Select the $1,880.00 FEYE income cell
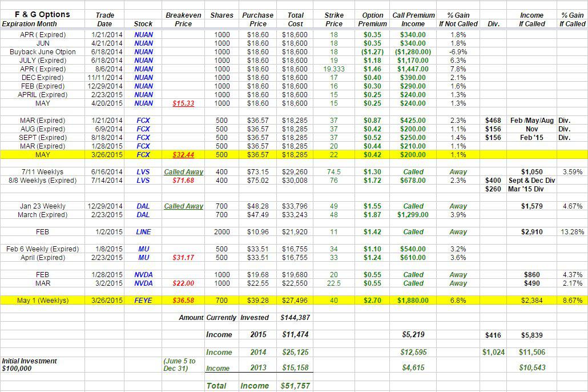This screenshot has height=392, width=588. (x=413, y=301)
